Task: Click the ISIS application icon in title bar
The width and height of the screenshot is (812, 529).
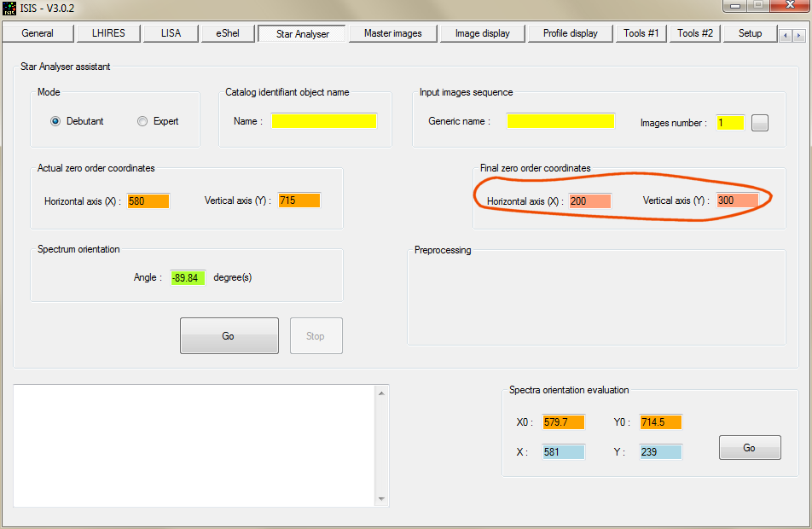Action: pyautogui.click(x=9, y=9)
